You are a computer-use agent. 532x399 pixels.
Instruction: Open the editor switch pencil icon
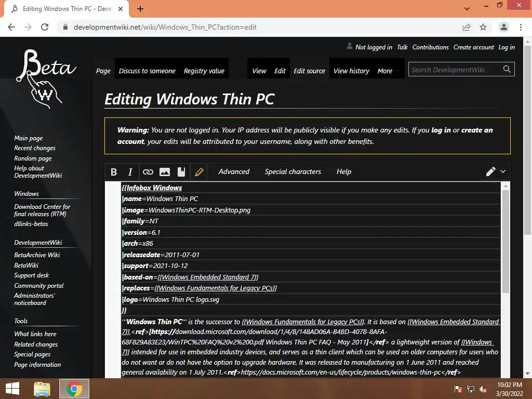[x=490, y=171]
